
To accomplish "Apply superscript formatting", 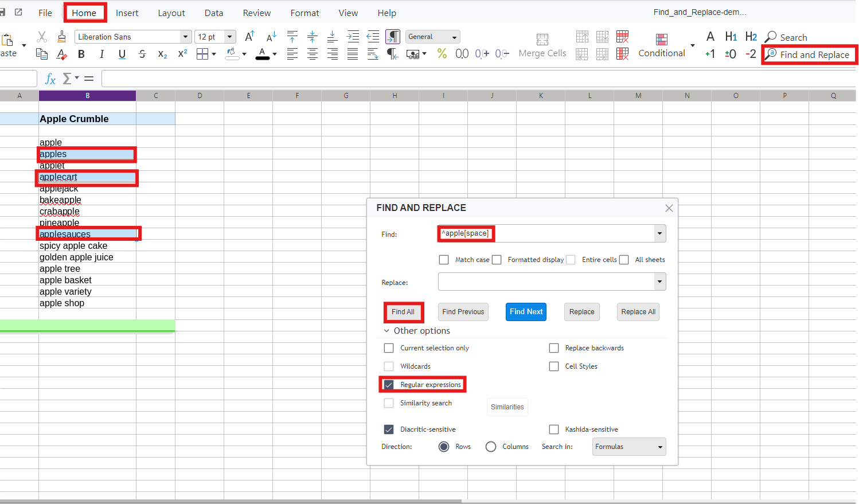I will (x=182, y=53).
